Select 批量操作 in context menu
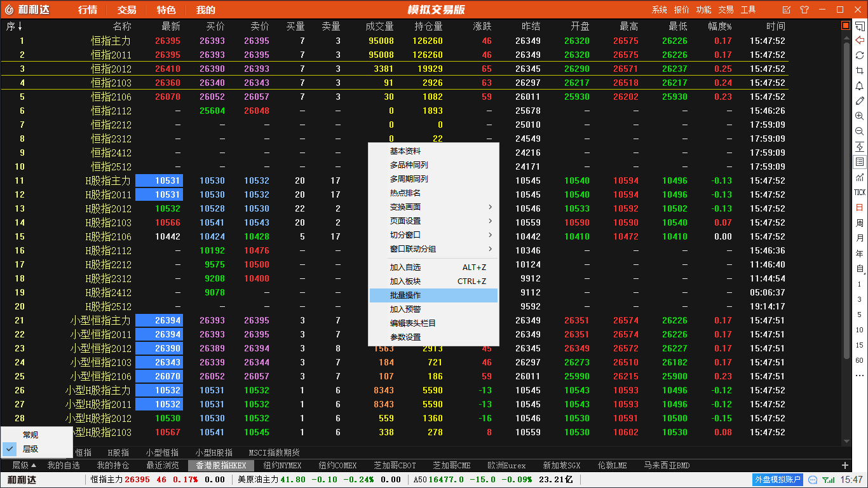Image resolution: width=868 pixels, height=488 pixels. pyautogui.click(x=433, y=295)
